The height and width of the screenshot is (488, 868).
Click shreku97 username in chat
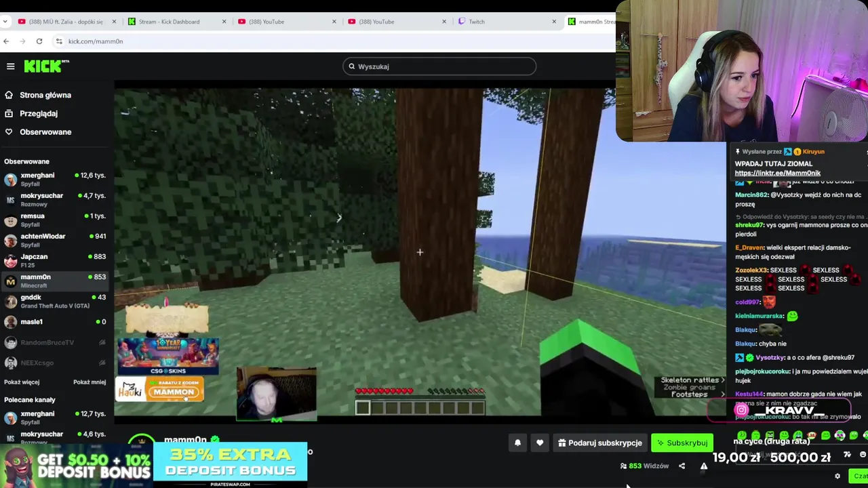750,224
